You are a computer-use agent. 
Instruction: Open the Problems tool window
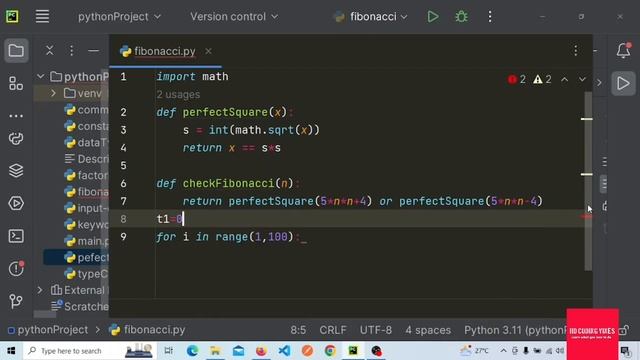click(16, 269)
